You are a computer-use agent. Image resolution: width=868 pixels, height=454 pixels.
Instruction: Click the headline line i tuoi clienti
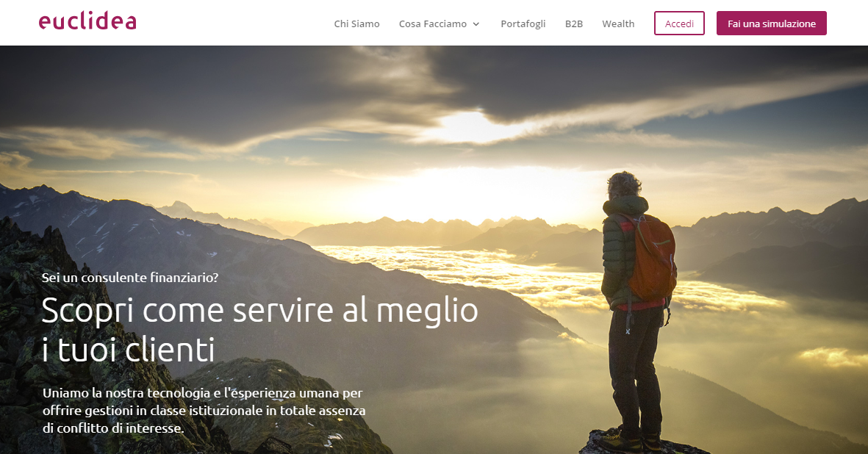point(129,350)
